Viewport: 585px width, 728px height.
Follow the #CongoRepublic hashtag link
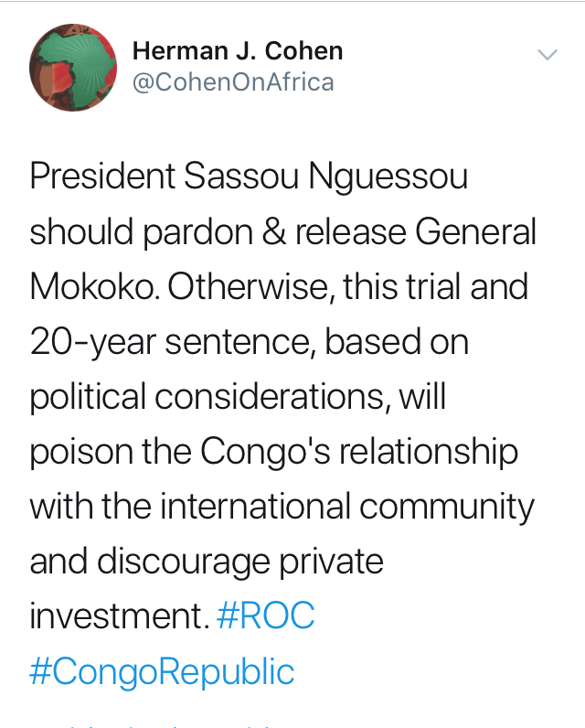pos(162,671)
